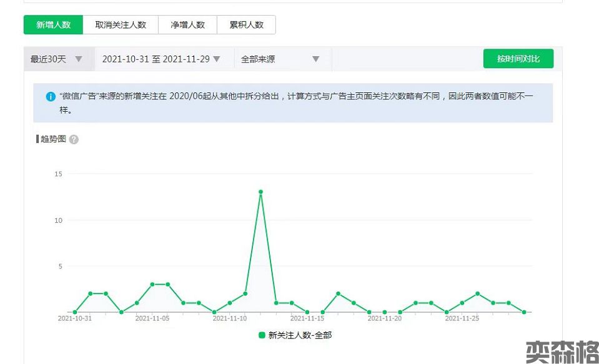Select the 净增人数 tab
Viewport: 599px width, 364px height.
pyautogui.click(x=187, y=25)
